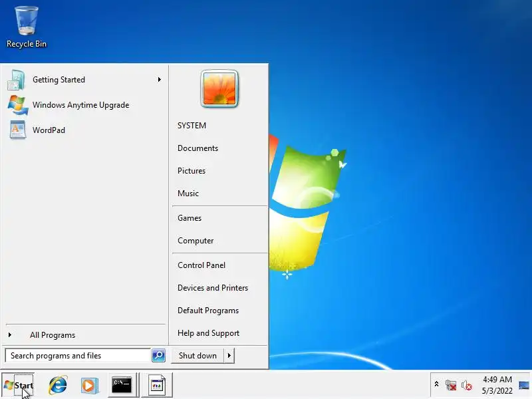
Task: Show hidden system tray icons
Action: pos(436,384)
